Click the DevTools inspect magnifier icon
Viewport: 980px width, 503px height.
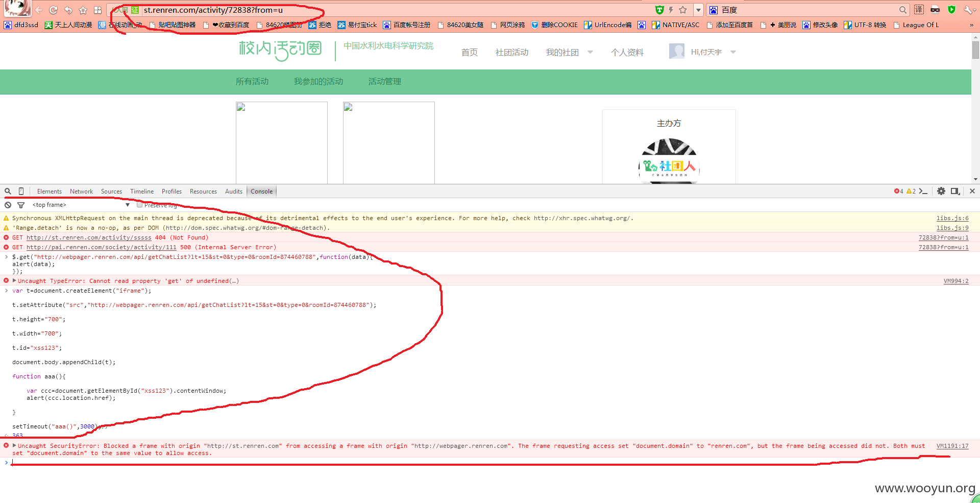point(8,191)
